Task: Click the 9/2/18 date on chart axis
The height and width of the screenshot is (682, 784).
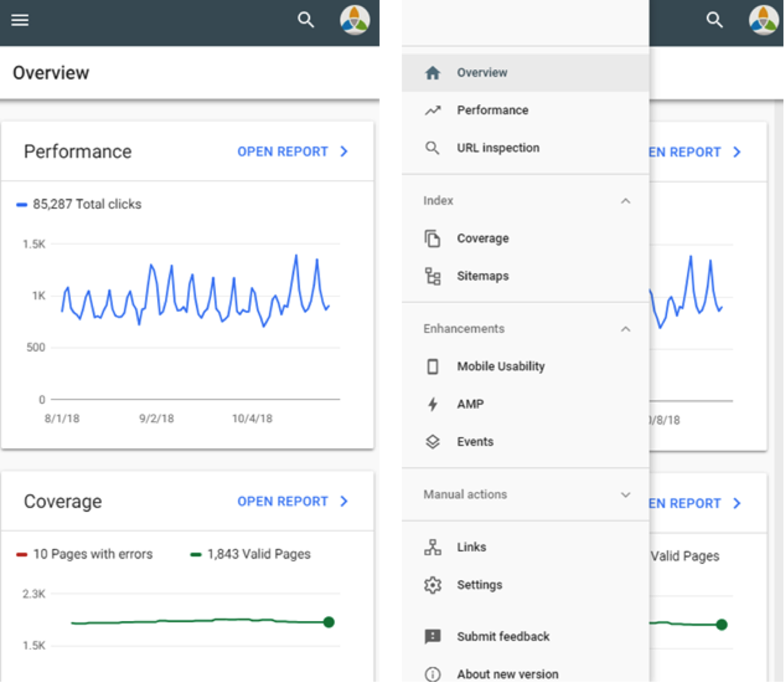Action: point(157,418)
